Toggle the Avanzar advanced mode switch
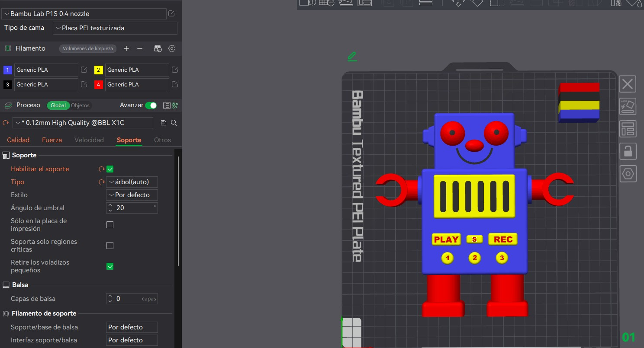 tap(151, 105)
